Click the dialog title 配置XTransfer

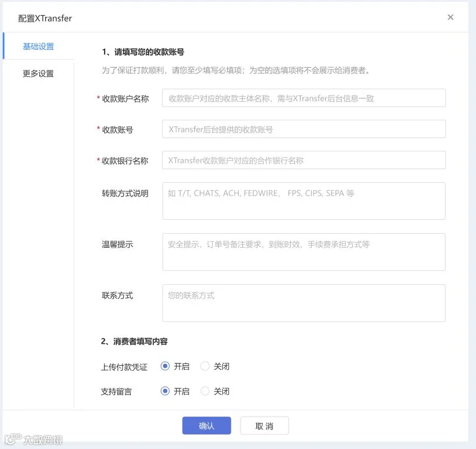tap(45, 19)
